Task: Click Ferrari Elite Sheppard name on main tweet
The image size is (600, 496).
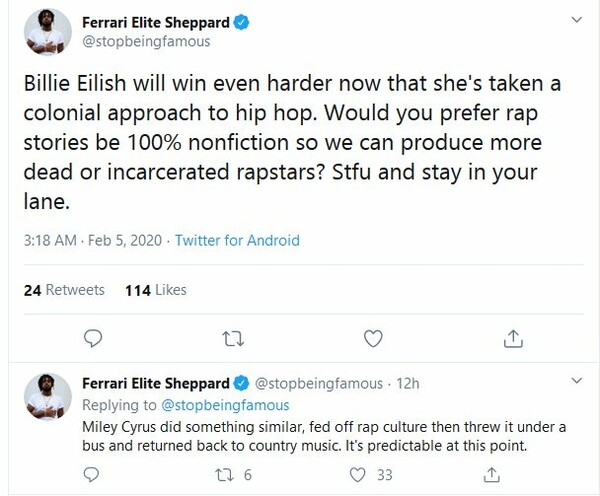Action: pos(156,23)
